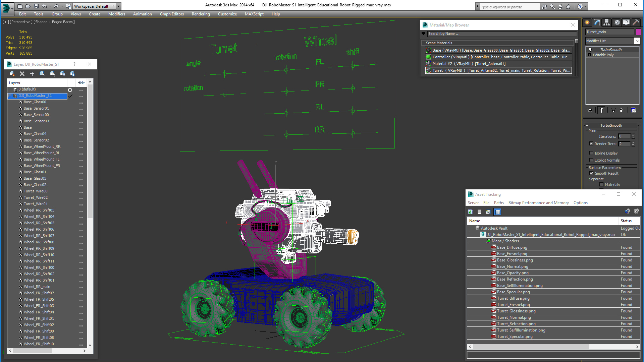
Task: Click Perspective viewport label
Action: 21,22
